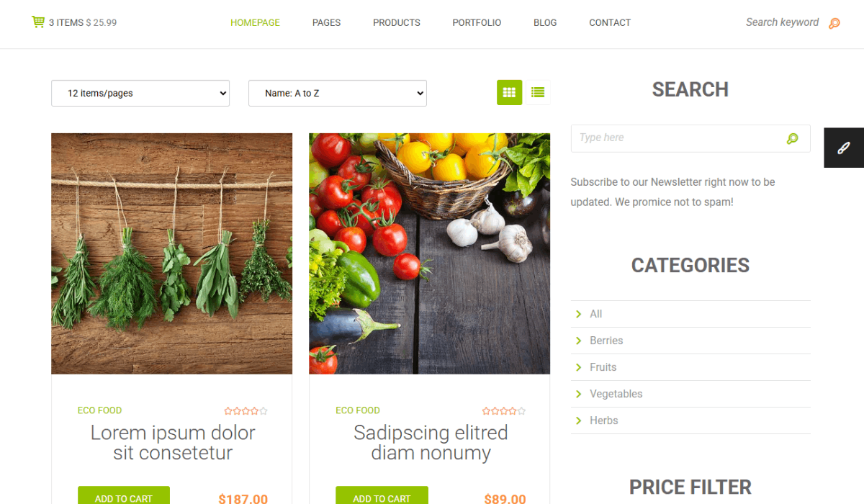This screenshot has width=864, height=504.
Task: Focus the sidebar Type here search field
Action: (677, 138)
